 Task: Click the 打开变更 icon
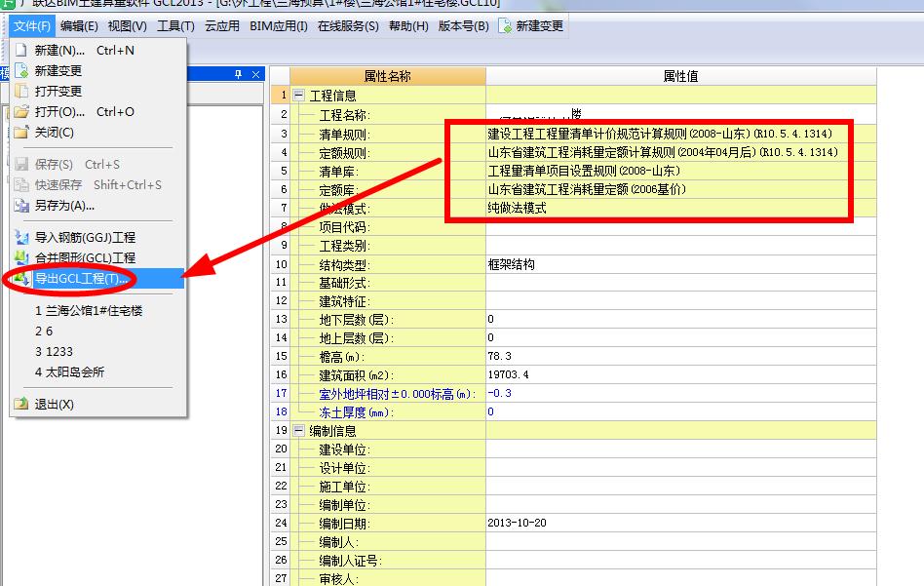click(x=21, y=91)
